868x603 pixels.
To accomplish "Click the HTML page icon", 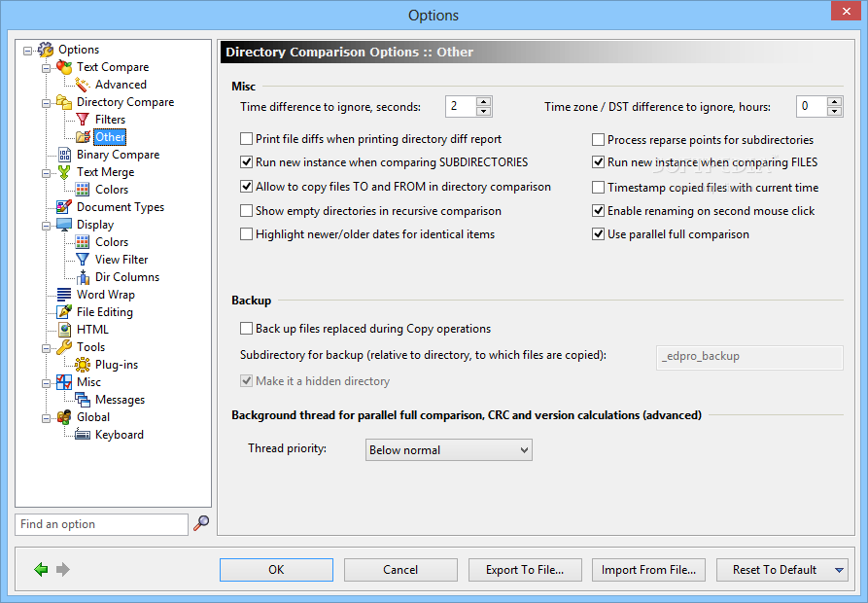I will [x=65, y=330].
